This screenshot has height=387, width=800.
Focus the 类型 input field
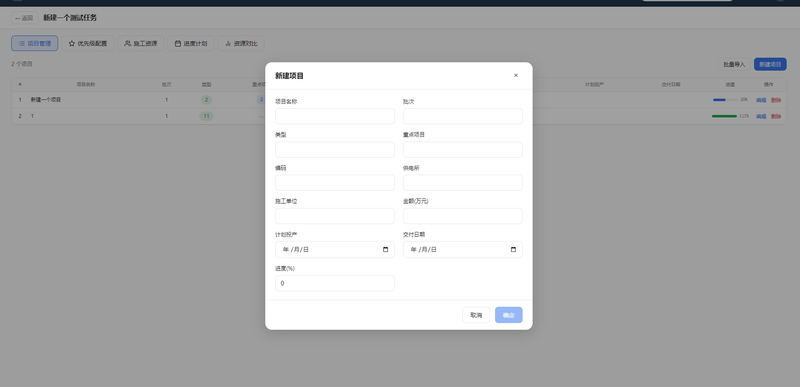[x=335, y=149]
